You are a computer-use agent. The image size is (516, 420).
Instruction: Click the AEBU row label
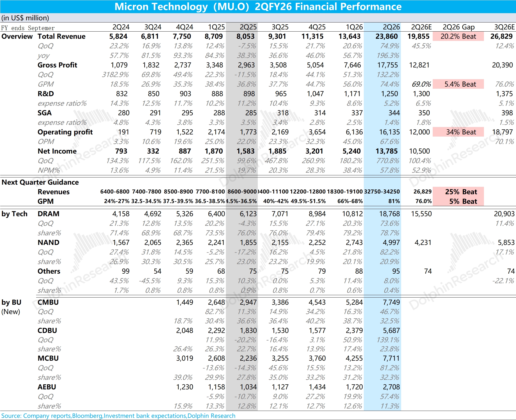coord(47,387)
